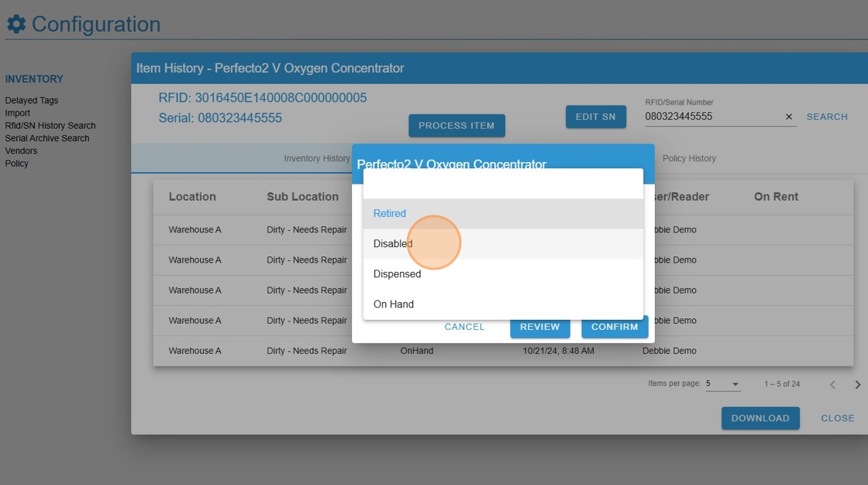Open the Items per page dropdown
Viewport: 868px width, 485px height.
click(723, 384)
